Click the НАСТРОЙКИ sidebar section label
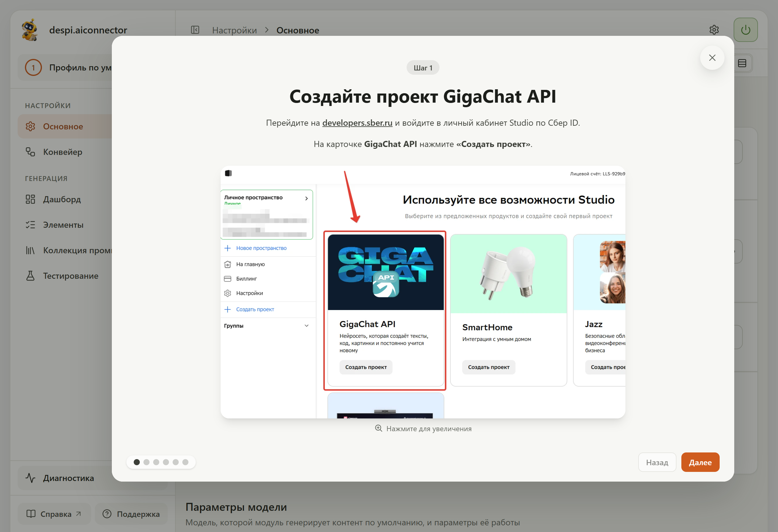 [x=48, y=106]
